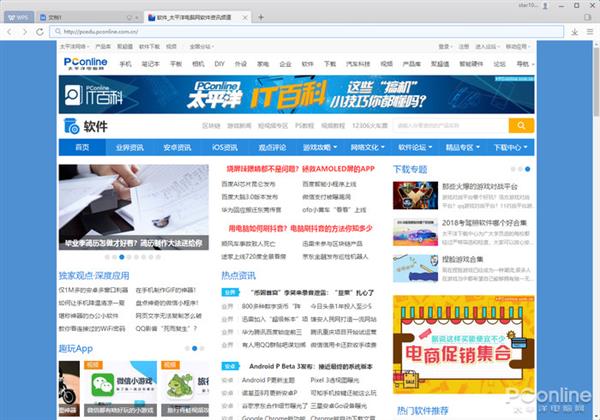Open the 安卓资讯 navigation tab
The width and height of the screenshot is (600, 420).
coord(177,147)
